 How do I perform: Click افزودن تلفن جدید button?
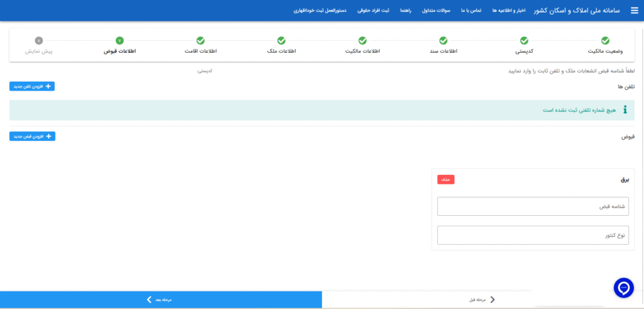(x=32, y=86)
